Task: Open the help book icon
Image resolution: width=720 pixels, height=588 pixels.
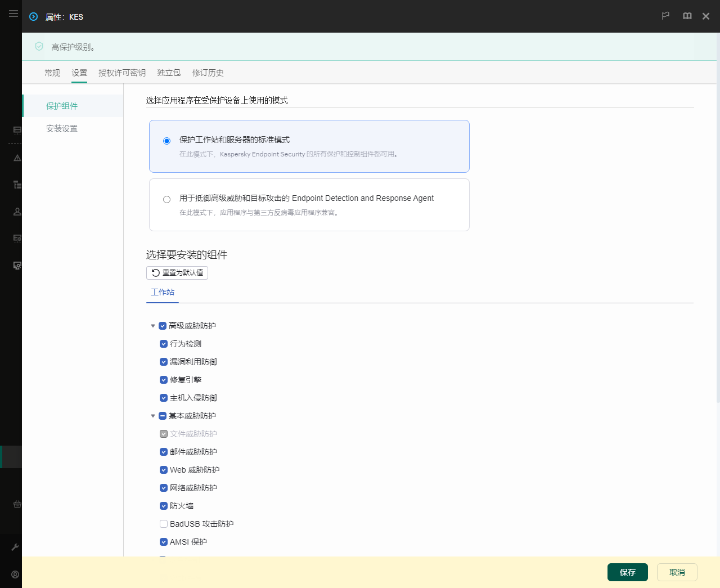Action: pyautogui.click(x=687, y=16)
